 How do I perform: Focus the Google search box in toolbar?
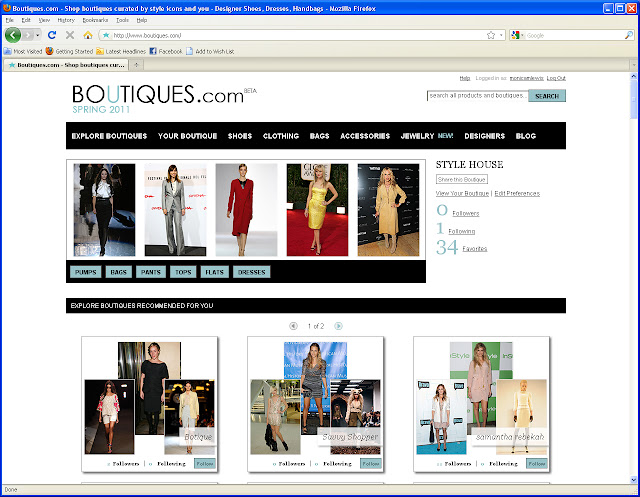point(575,36)
